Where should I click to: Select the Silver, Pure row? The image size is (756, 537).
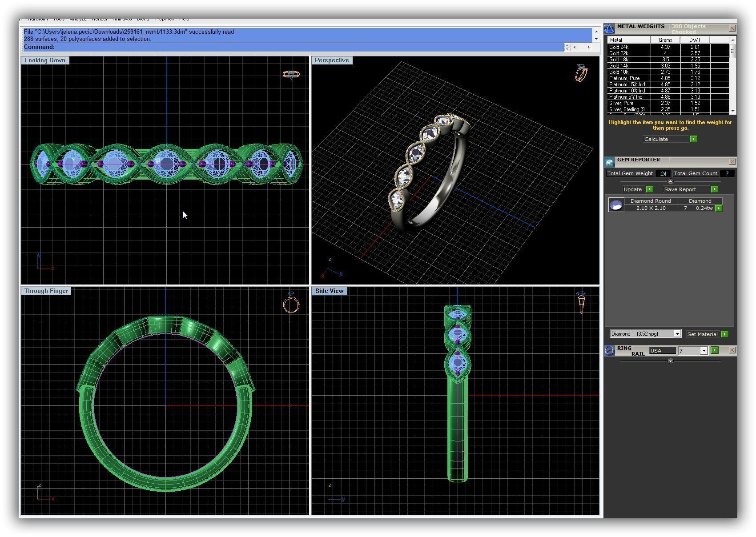tap(668, 103)
